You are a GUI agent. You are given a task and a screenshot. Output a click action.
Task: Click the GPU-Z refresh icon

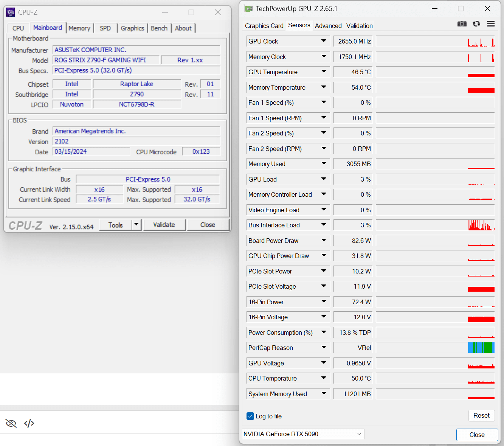pyautogui.click(x=476, y=24)
